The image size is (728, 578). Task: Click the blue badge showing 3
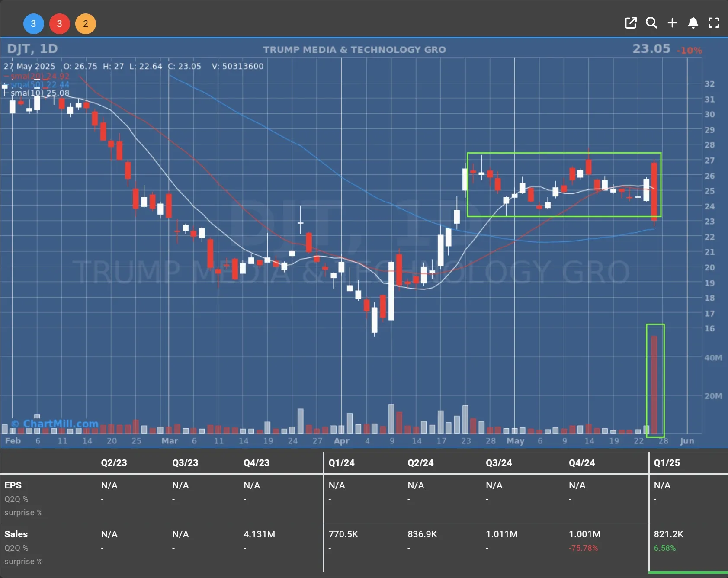coord(33,24)
